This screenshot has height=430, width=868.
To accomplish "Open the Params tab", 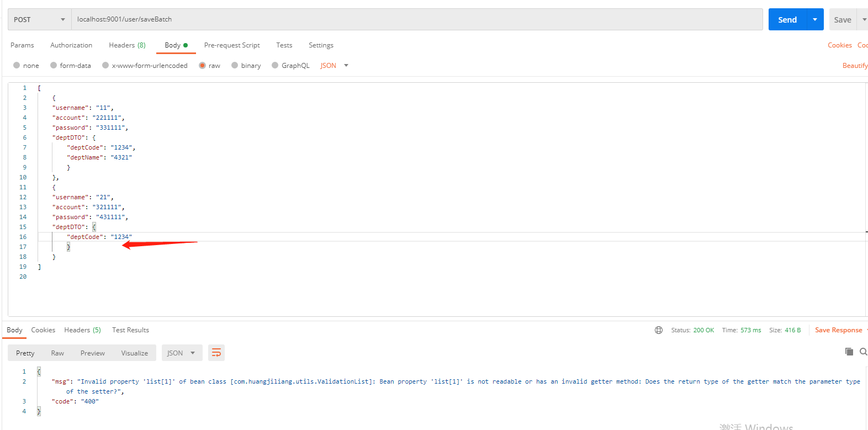I will [22, 45].
